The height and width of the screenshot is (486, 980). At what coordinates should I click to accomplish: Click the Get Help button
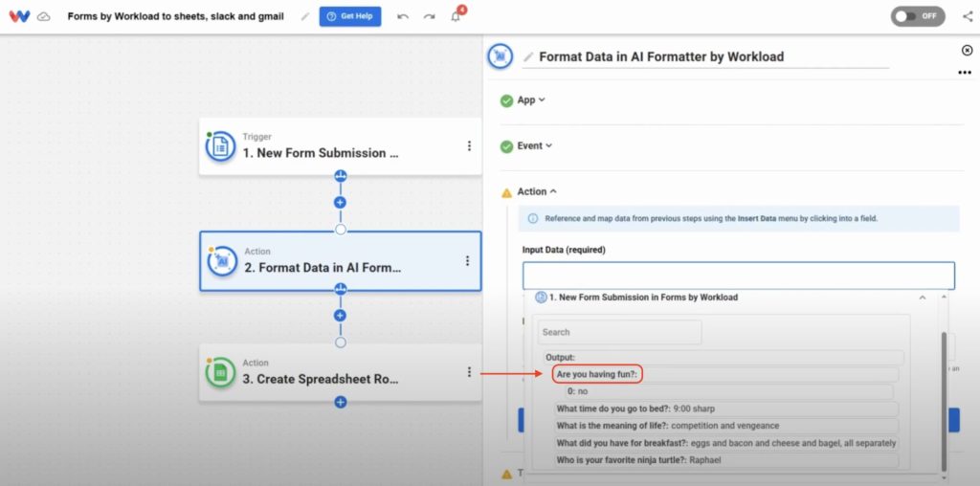pos(350,16)
